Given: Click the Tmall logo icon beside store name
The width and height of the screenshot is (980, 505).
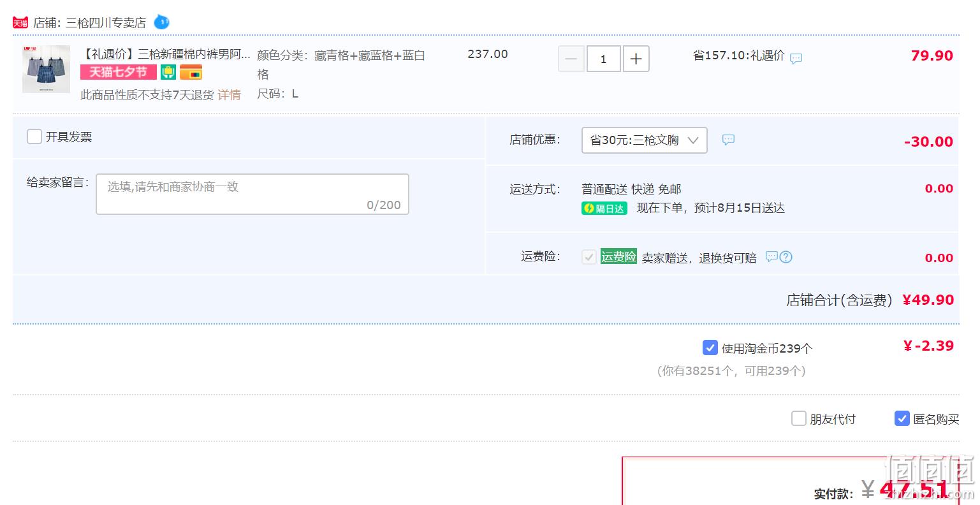Looking at the screenshot, I should tap(20, 23).
